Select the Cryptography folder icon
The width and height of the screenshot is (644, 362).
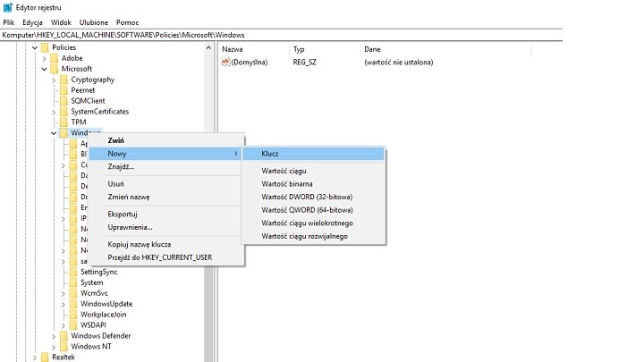click(64, 80)
